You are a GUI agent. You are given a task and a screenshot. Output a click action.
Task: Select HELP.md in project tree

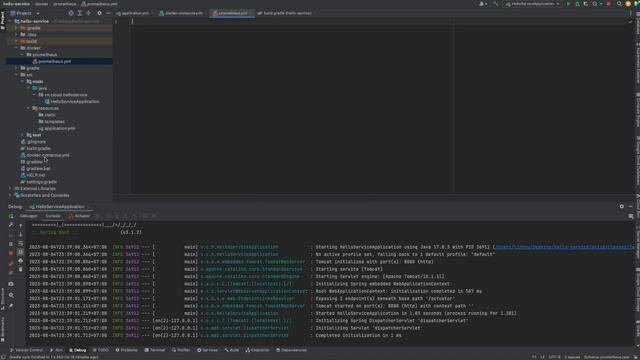coord(36,175)
